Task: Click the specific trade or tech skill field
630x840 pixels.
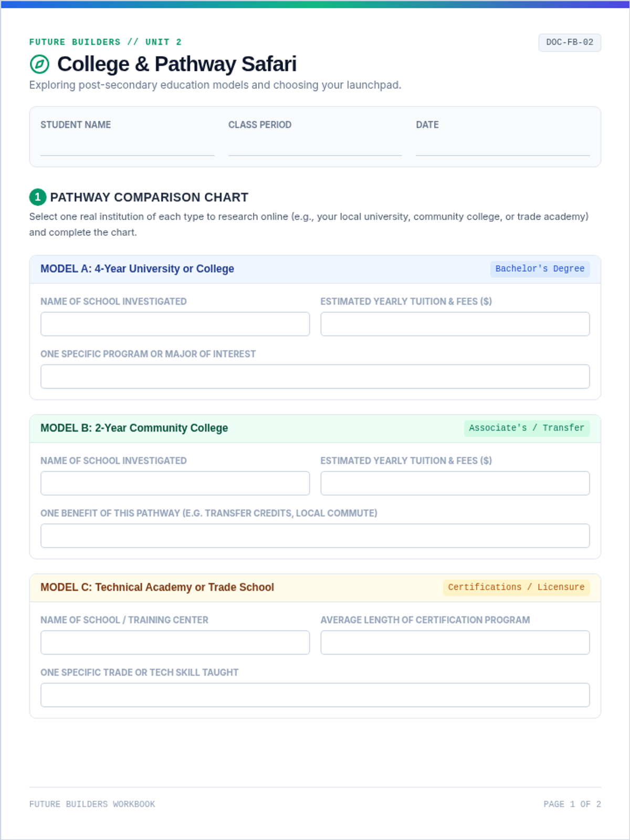Action: click(315, 695)
